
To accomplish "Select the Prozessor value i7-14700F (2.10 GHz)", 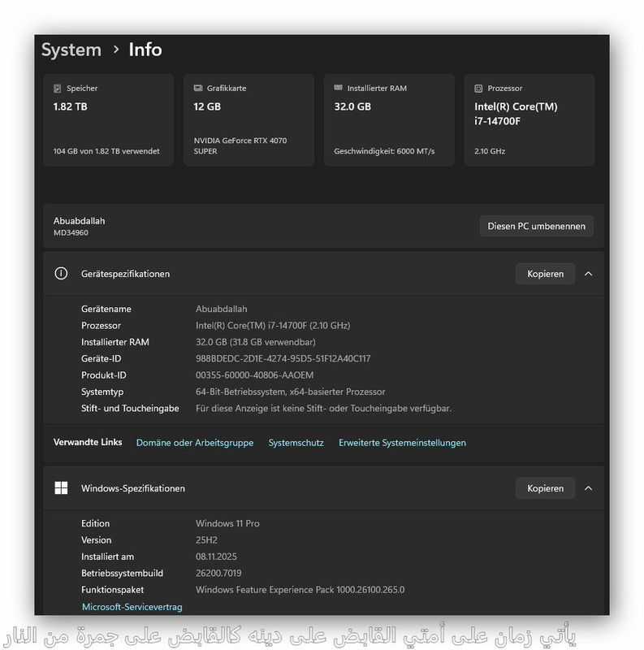I will click(273, 326).
